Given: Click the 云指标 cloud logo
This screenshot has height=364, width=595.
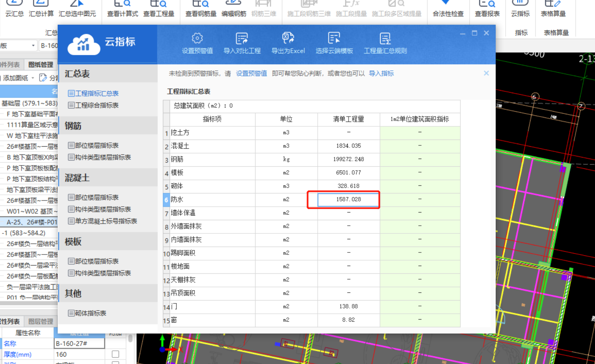Looking at the screenshot, I should pos(84,44).
